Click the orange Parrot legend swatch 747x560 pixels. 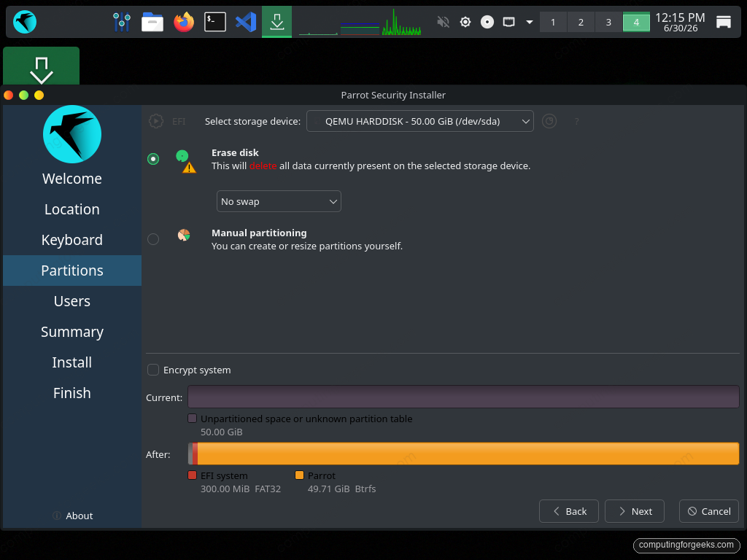pos(299,475)
